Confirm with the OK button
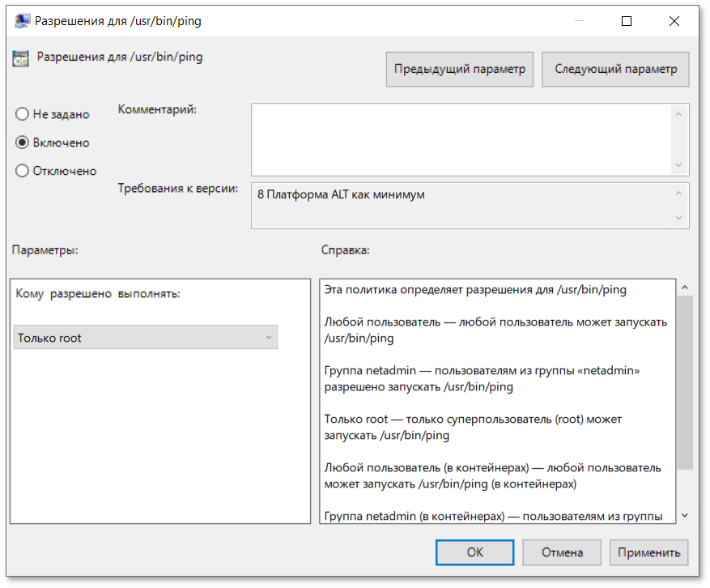This screenshot has height=588, width=710. click(474, 552)
